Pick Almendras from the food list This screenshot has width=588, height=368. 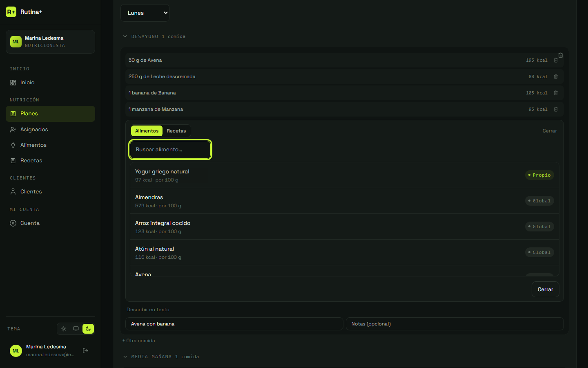[x=344, y=201]
